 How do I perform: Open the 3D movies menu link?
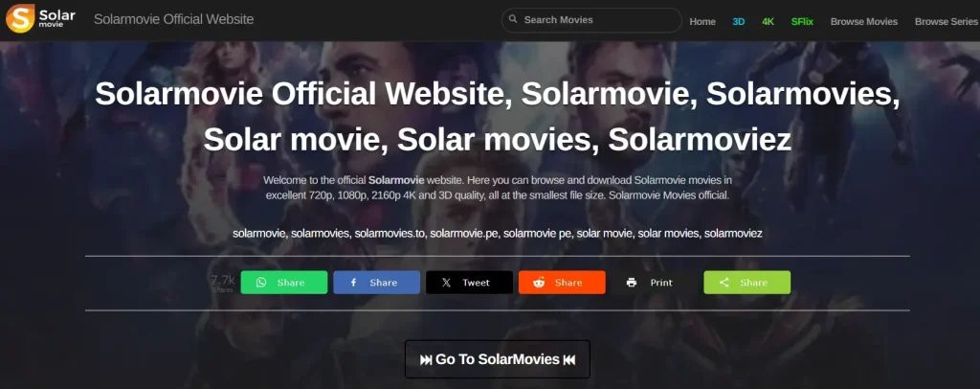[x=739, y=21]
